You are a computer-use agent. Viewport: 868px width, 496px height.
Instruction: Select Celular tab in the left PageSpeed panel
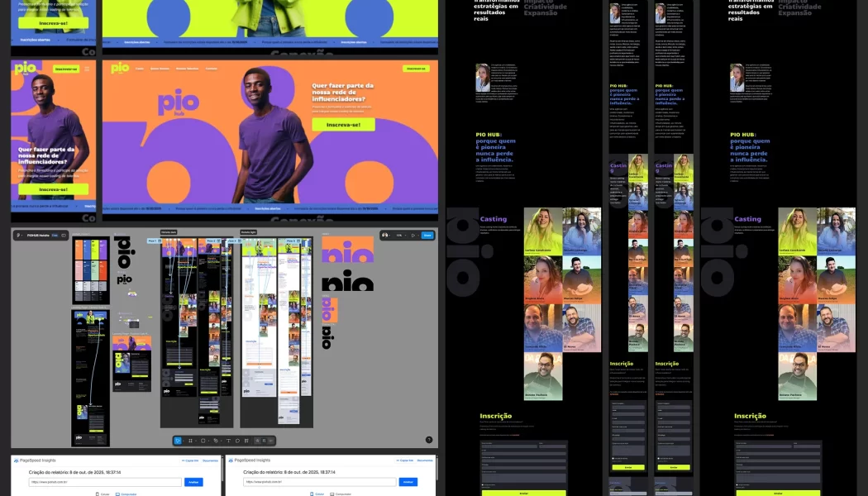click(103, 494)
